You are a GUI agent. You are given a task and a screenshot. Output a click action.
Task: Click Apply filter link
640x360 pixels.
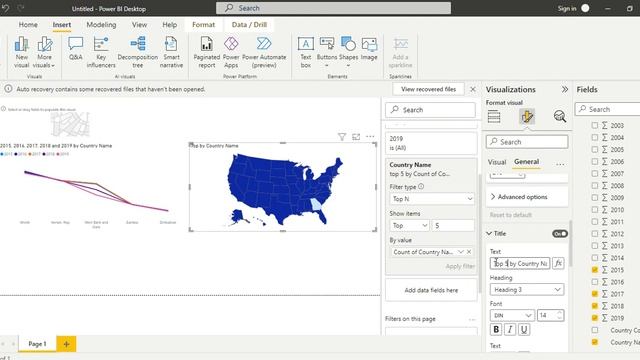pos(460,266)
